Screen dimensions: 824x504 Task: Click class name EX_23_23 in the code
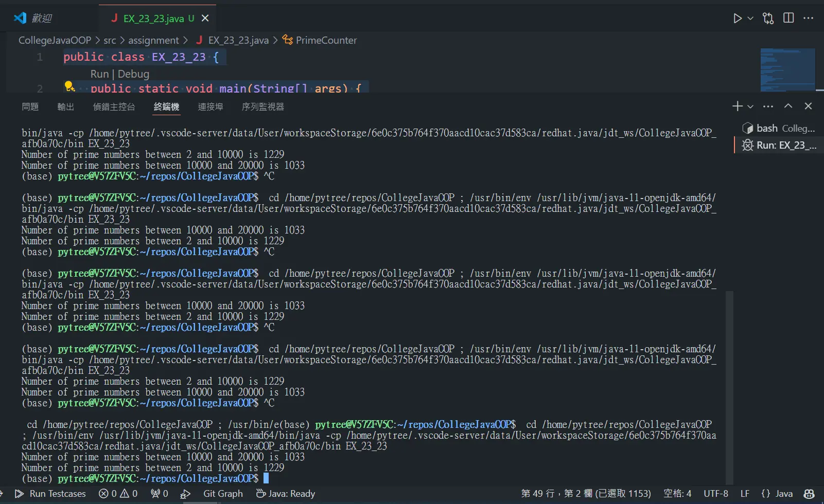click(x=179, y=57)
